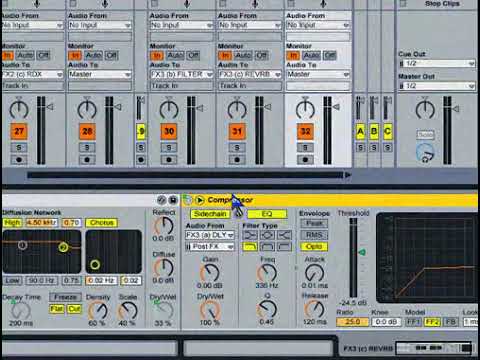Viewport: 480px width, 360px height.
Task: Click the master cue volume headphone knob
Action: click(425, 153)
